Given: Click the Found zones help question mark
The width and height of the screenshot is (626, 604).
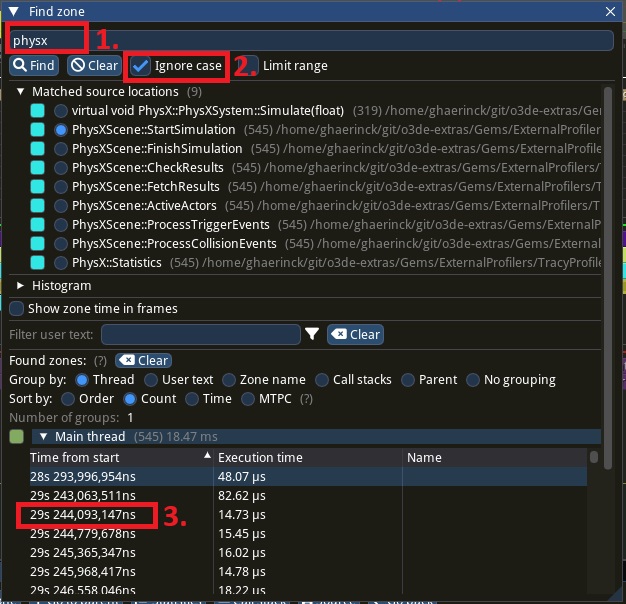Looking at the screenshot, I should point(100,360).
